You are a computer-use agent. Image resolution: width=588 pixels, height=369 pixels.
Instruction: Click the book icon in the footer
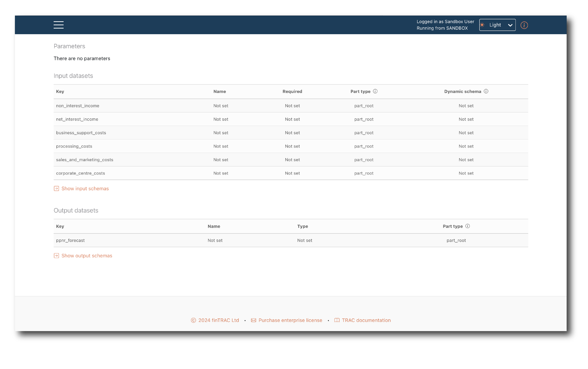[337, 320]
